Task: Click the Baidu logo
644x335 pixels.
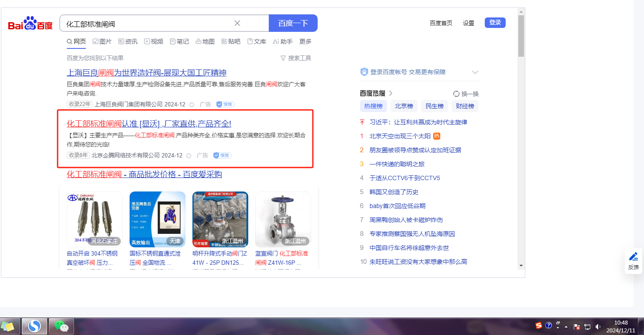Action: tap(30, 24)
